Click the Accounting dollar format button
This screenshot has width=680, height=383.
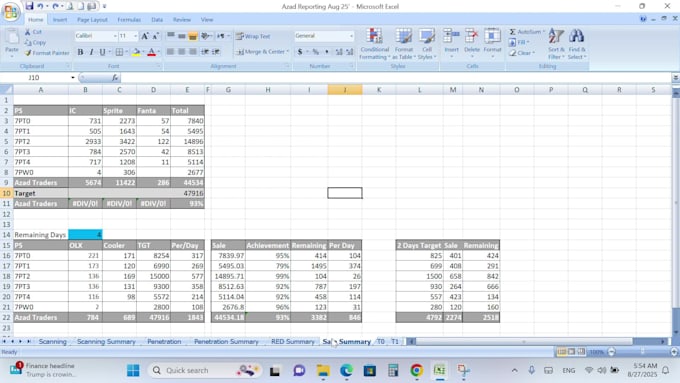(x=300, y=52)
